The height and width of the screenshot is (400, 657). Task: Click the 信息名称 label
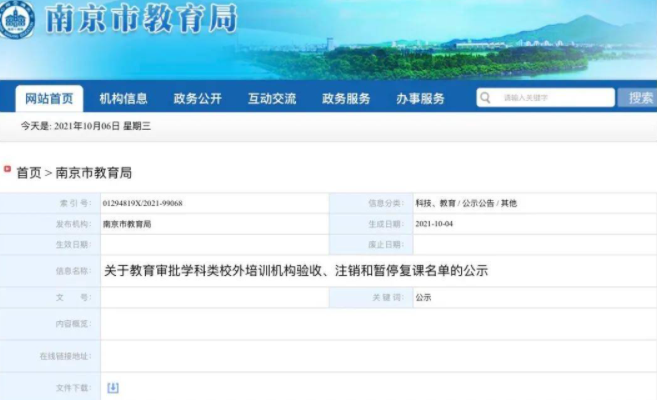(73, 271)
